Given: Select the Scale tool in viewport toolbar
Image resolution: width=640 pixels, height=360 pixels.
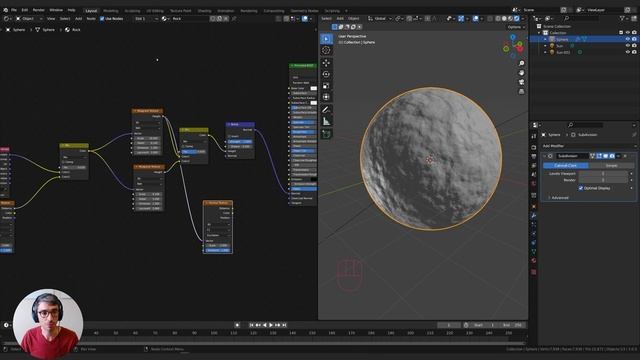Looking at the screenshot, I should click(326, 86).
